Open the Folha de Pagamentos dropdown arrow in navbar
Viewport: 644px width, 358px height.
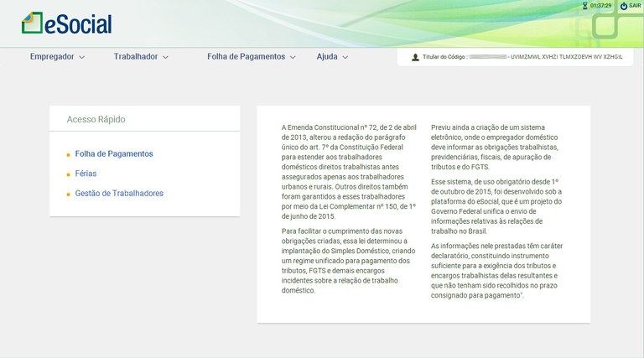pos(293,58)
